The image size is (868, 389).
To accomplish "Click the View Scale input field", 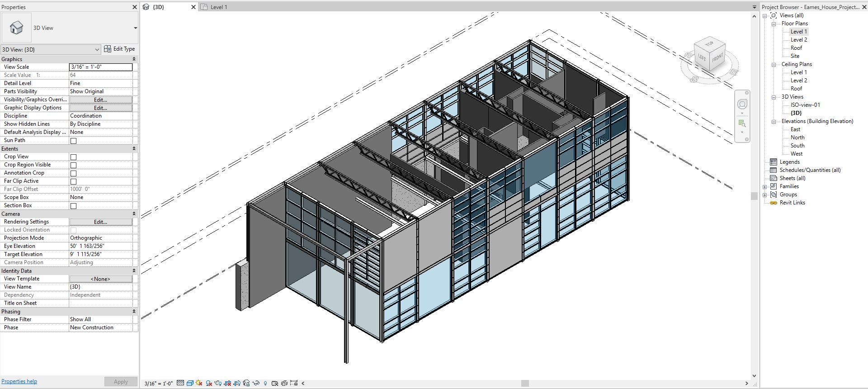I will pyautogui.click(x=101, y=67).
